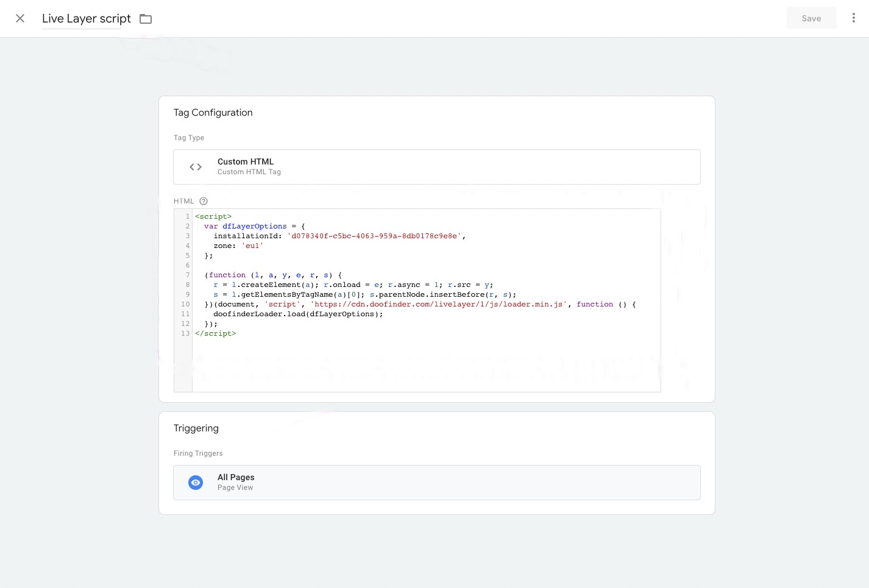
Task: Click the closing </script> line
Action: (x=216, y=333)
